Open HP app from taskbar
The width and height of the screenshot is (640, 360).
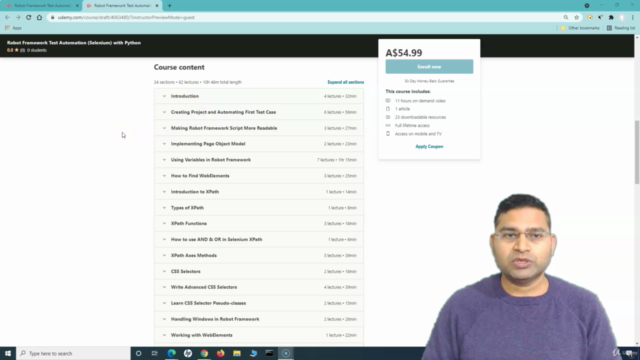[188, 353]
